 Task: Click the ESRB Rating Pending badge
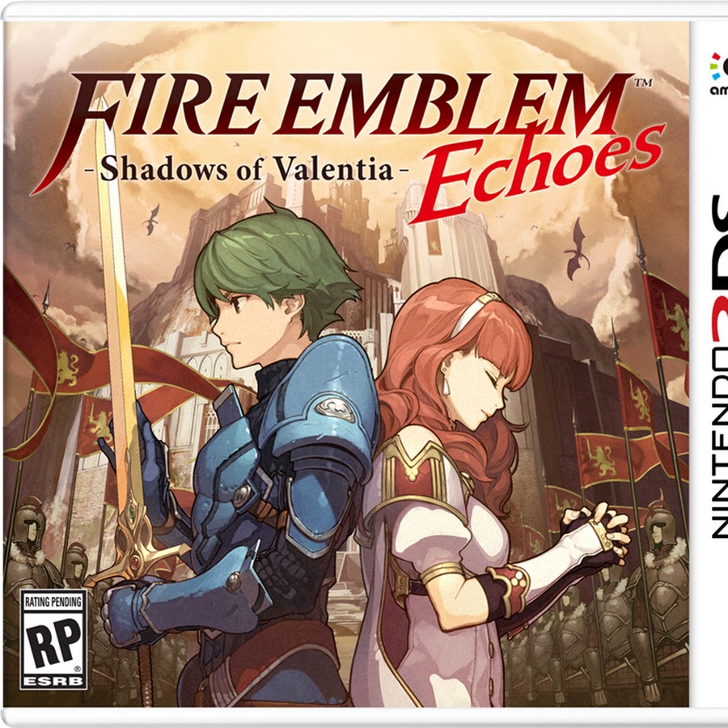tap(53, 639)
